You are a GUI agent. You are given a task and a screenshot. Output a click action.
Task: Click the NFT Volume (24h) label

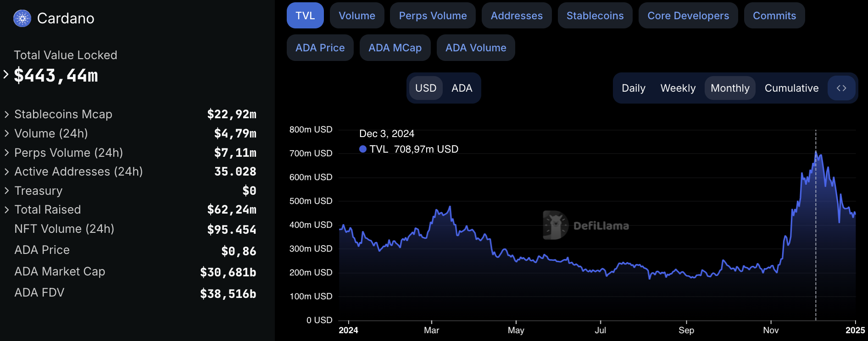pos(64,229)
